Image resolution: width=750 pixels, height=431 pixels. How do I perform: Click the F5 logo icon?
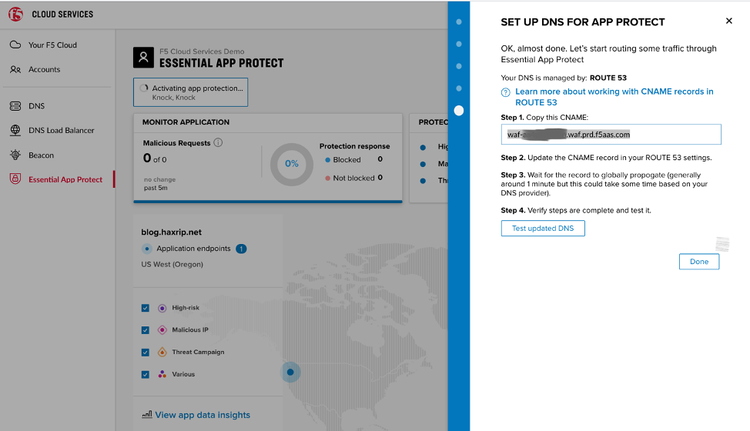[15, 14]
